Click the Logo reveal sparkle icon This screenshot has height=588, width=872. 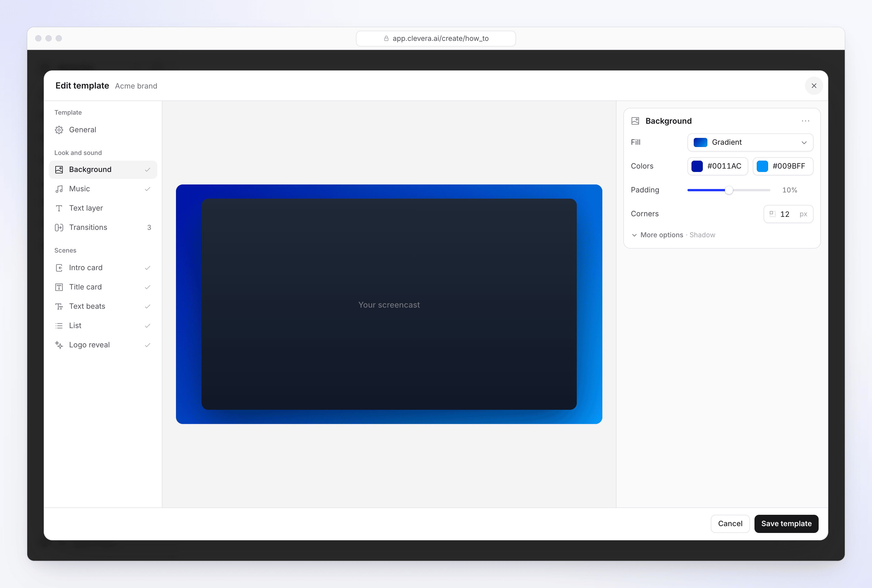[x=59, y=345]
